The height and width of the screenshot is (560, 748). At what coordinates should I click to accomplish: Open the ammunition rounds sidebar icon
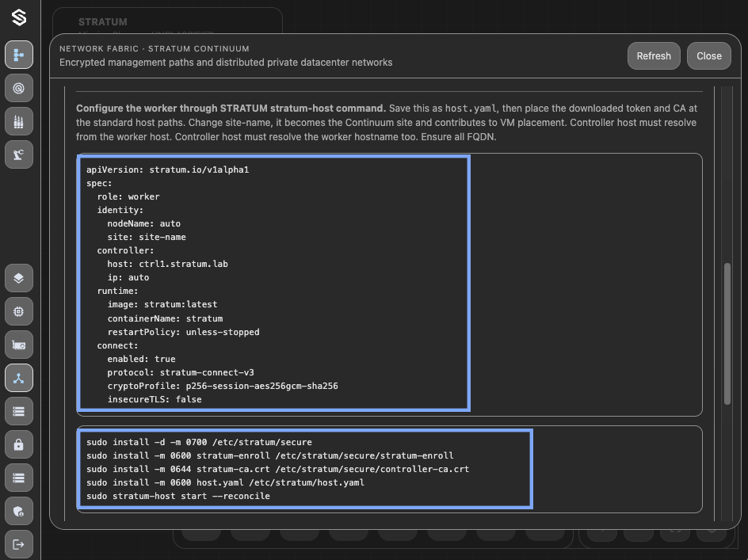(18, 121)
